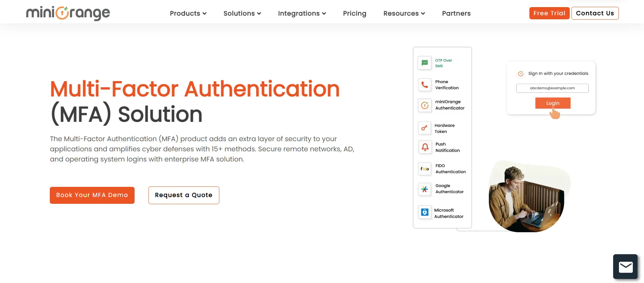This screenshot has width=644, height=283.
Task: Open the Resources dropdown
Action: click(x=404, y=13)
